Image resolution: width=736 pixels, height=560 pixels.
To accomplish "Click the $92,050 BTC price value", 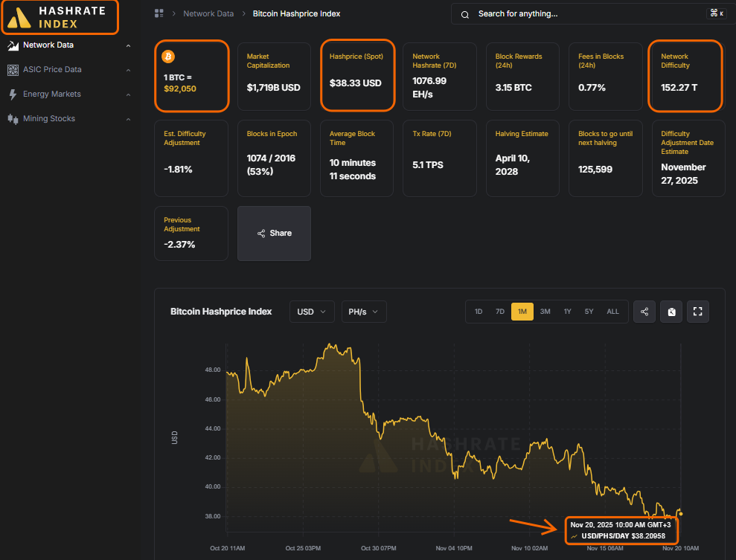I will point(180,89).
